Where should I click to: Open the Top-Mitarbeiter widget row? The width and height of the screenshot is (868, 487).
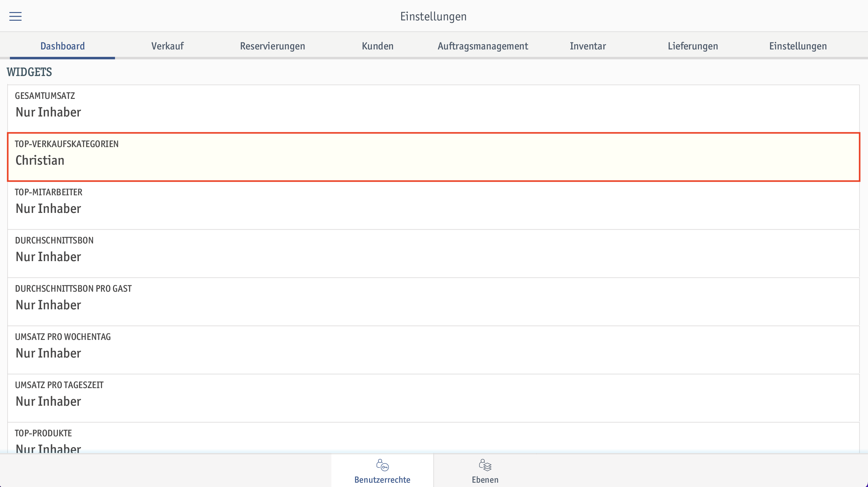(434, 205)
